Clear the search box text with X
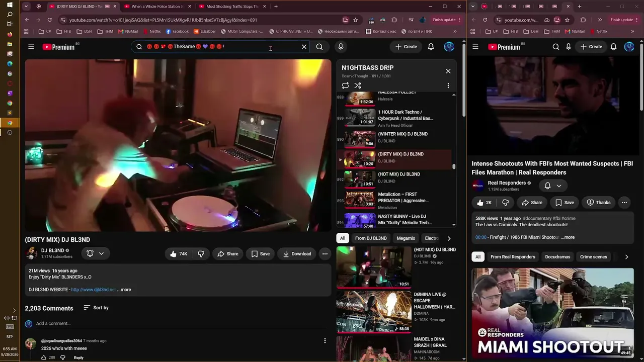 tap(304, 47)
